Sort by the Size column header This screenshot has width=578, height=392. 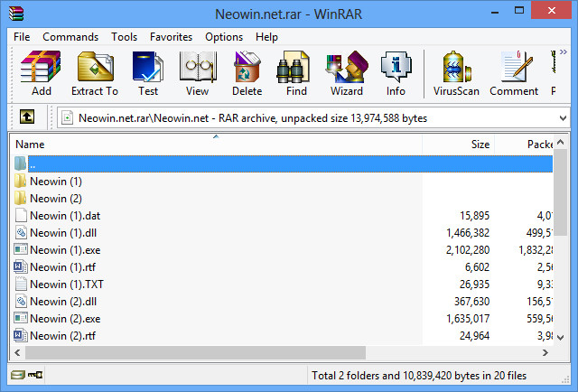458,145
